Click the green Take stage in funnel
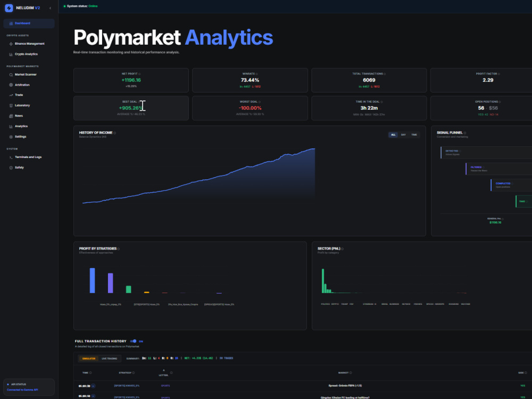This screenshot has width=532, height=399. 524,202
